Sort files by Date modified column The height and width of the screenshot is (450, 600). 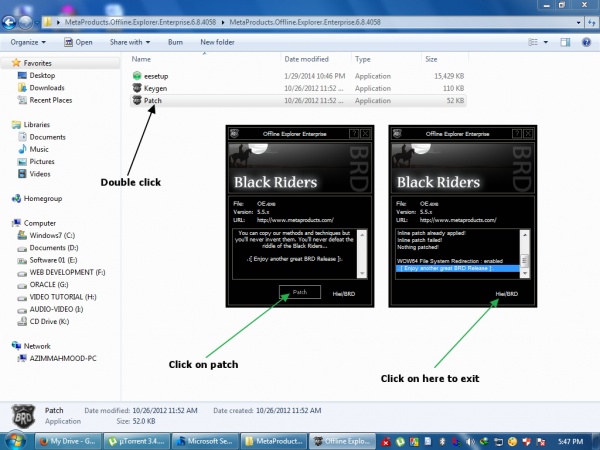click(307, 59)
